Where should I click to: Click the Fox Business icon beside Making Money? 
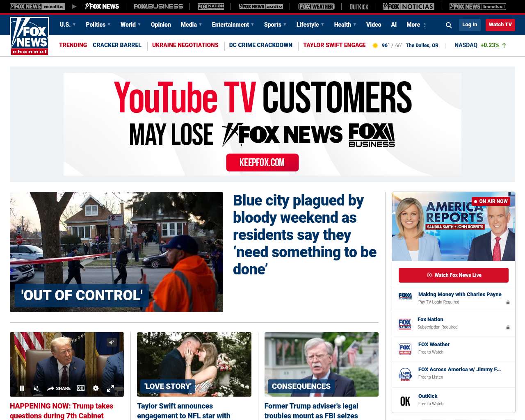[405, 296]
